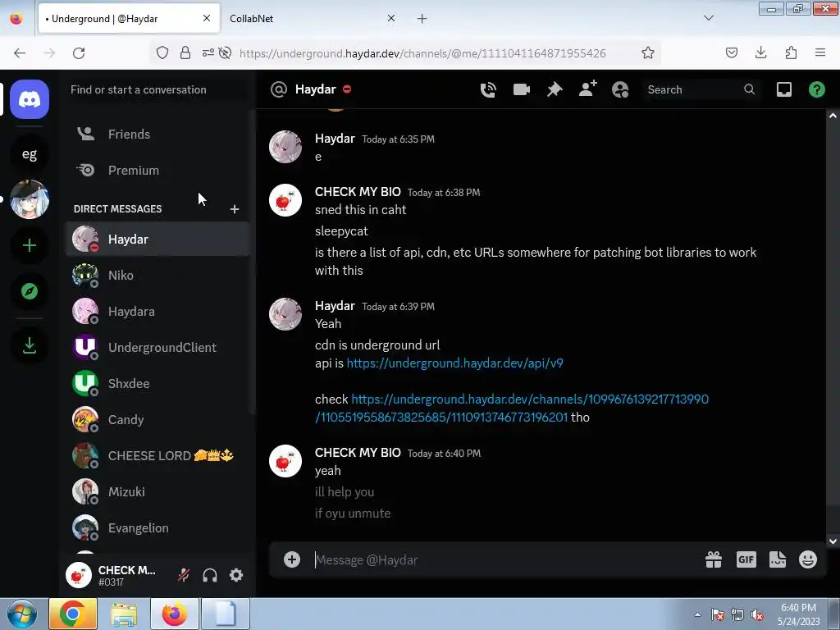Explore discoverable servers compass icon
Viewport: 840px width, 630px height.
point(30,291)
